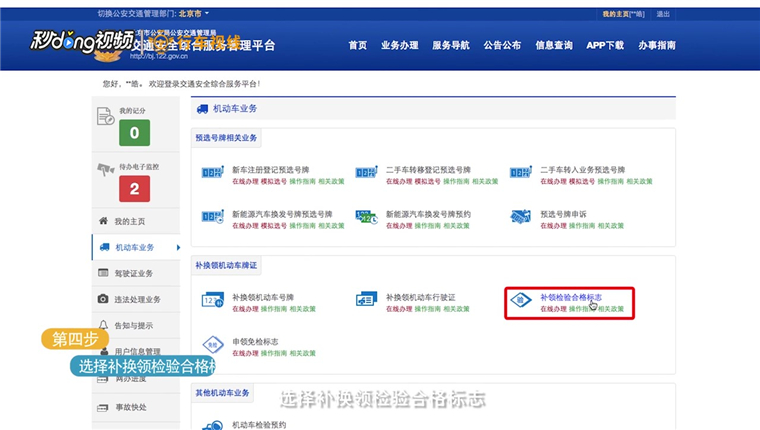The width and height of the screenshot is (760, 430).
Task: Click 在线办理 under 预选号牌申诉
Action: 554,226
